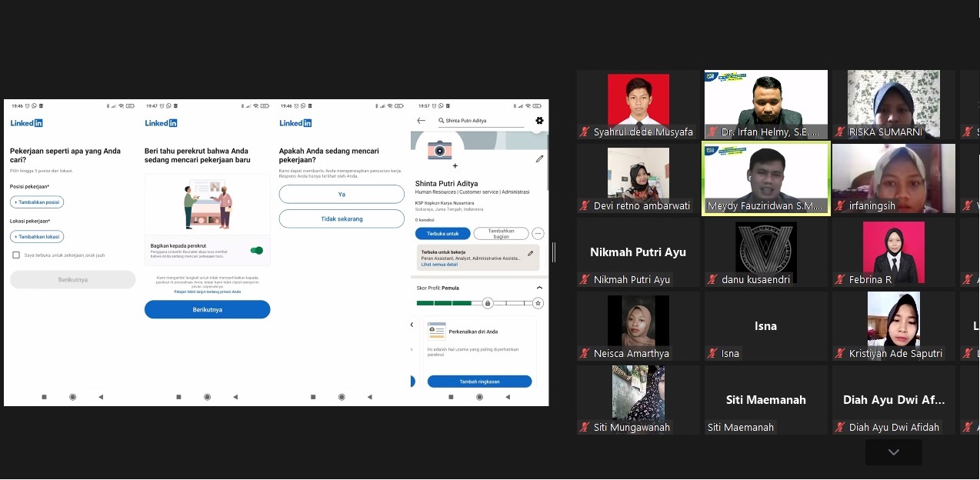
Task: Click the star icon on profile score bar
Action: click(538, 304)
